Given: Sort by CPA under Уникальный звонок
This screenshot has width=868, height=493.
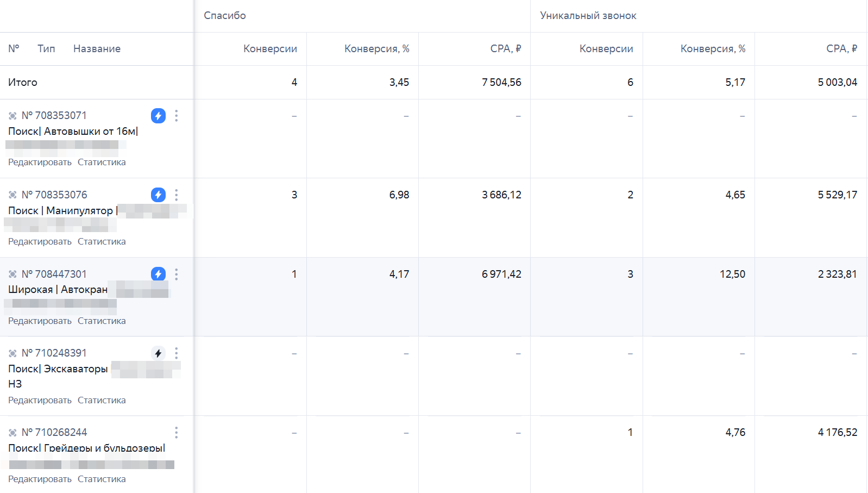Looking at the screenshot, I should [841, 49].
